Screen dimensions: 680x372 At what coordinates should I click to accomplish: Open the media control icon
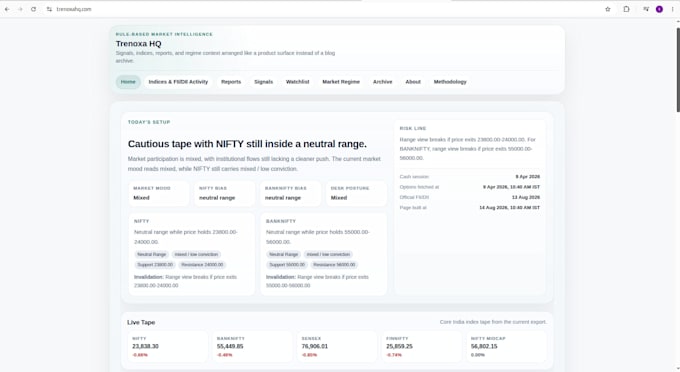coord(646,9)
